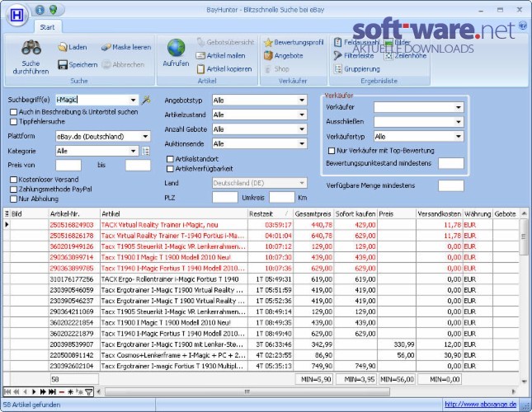Toggle Bilder images display
Image resolution: width=532 pixels, height=412 pixels.
coord(398,42)
